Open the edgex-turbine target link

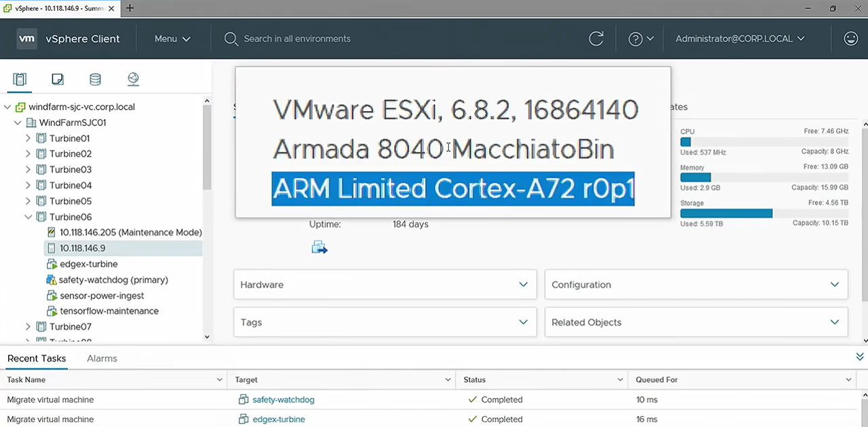[278, 419]
